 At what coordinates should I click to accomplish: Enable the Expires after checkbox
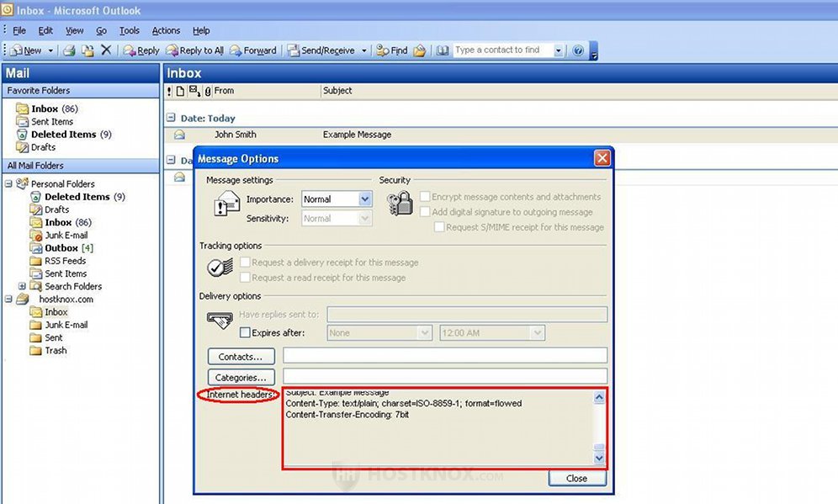[246, 332]
